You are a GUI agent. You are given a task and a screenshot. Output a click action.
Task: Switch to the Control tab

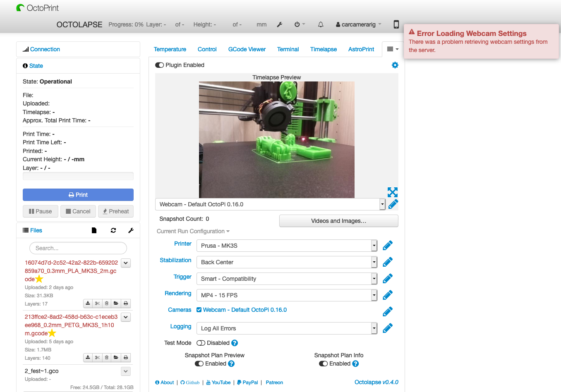pos(207,49)
